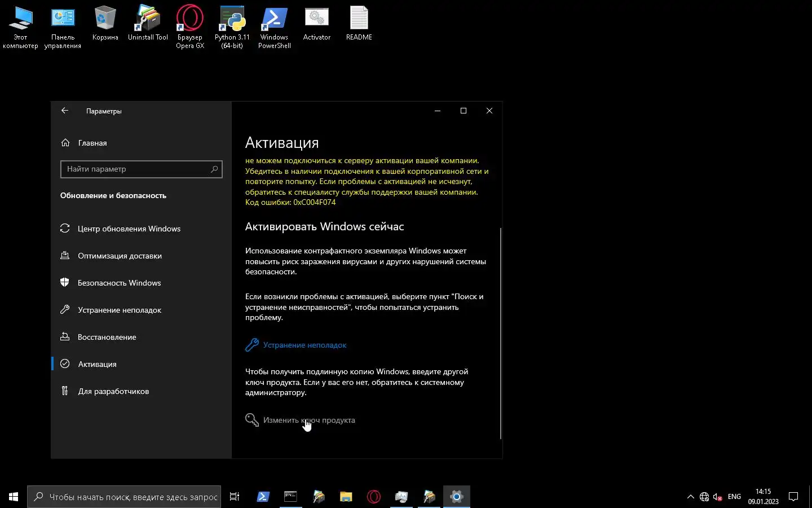Open Task View from taskbar

coord(235,497)
